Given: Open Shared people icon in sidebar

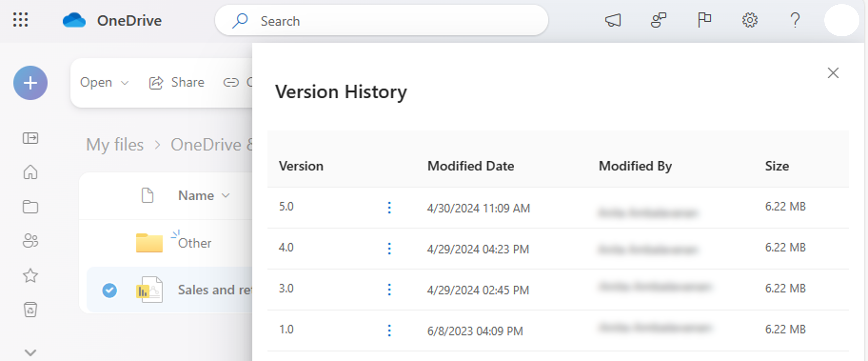Looking at the screenshot, I should 30,241.
